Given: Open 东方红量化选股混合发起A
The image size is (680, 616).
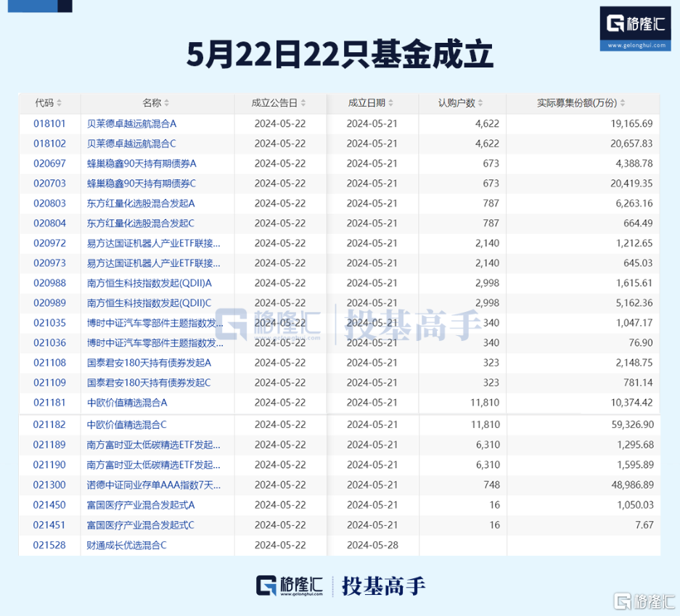Looking at the screenshot, I should [141, 203].
